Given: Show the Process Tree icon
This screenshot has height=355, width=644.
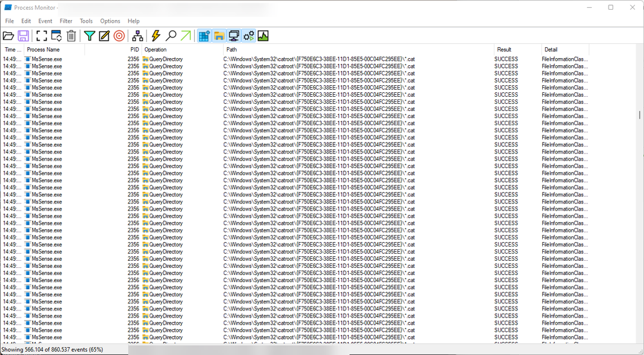Looking at the screenshot, I should pos(137,36).
